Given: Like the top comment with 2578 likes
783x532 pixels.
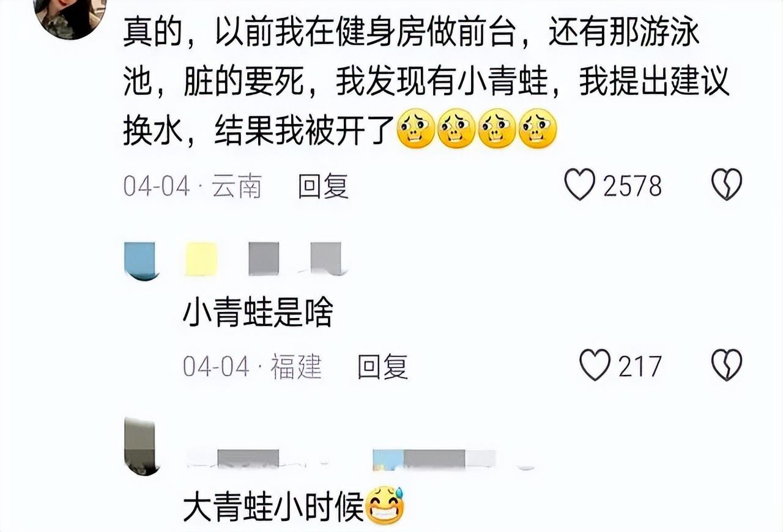Looking at the screenshot, I should pyautogui.click(x=579, y=185).
